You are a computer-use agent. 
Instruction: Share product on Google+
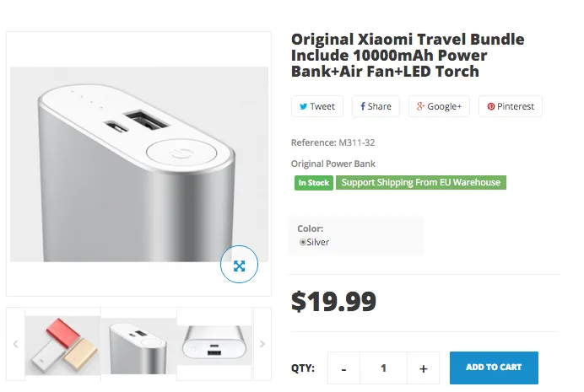[x=439, y=106]
